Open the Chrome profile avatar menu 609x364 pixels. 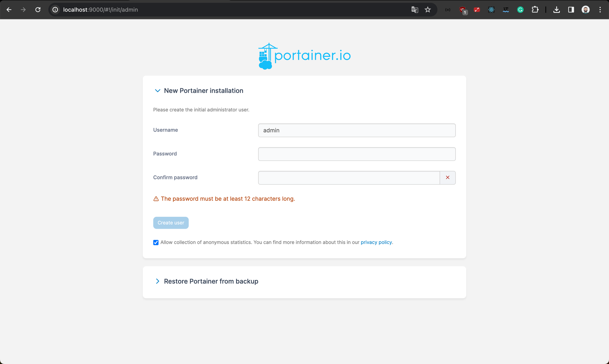tap(585, 10)
